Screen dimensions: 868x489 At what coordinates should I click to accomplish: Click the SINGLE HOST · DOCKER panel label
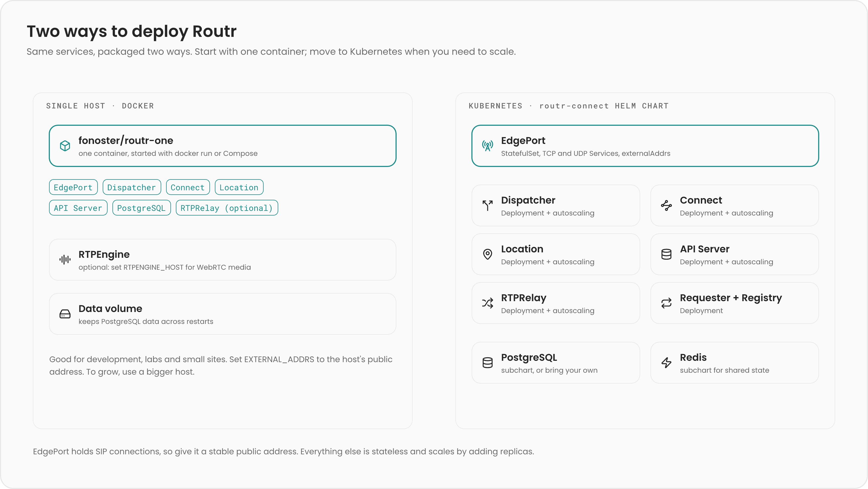100,106
